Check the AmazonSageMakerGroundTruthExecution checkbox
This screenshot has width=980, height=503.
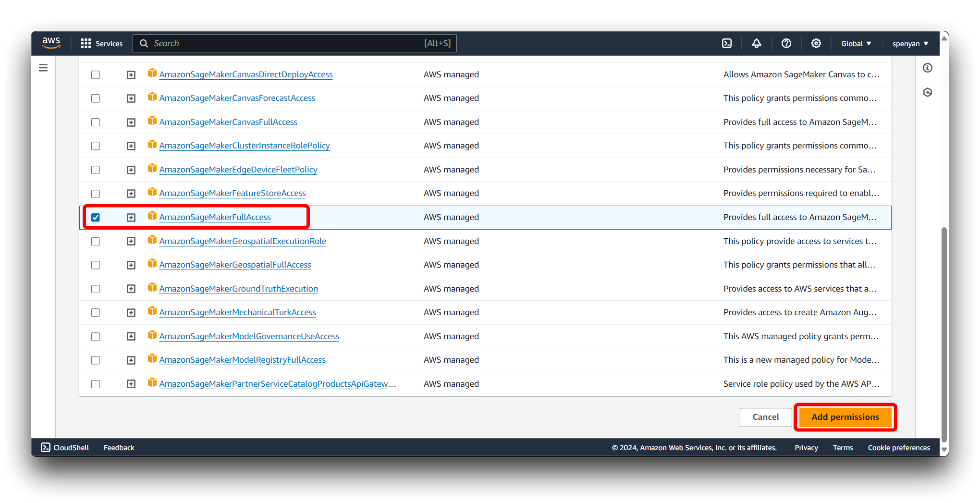[96, 289]
